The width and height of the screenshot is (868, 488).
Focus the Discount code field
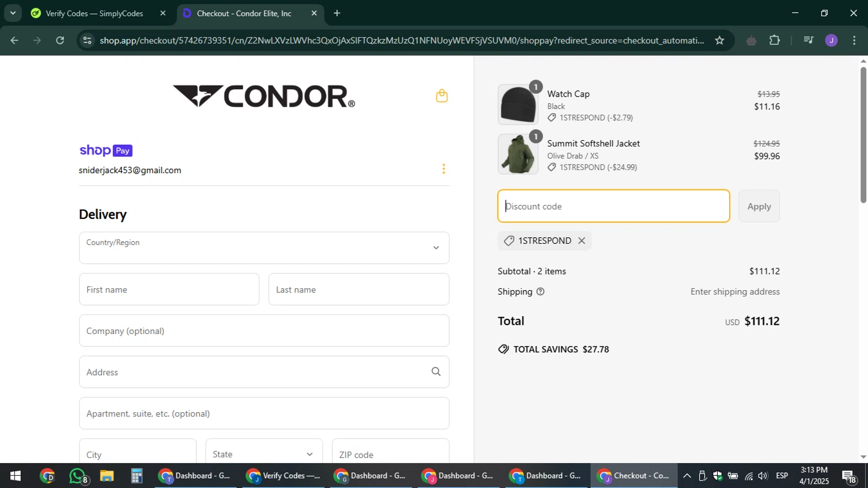pos(613,206)
